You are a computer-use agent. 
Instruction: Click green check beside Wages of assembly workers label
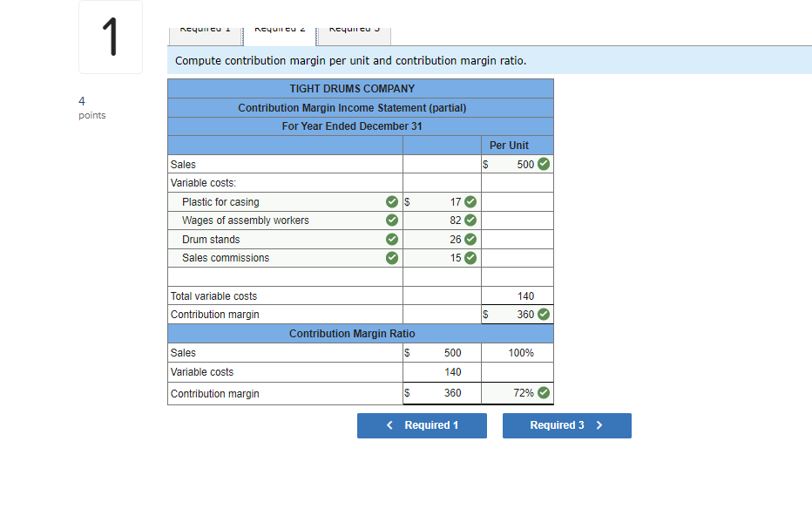(392, 221)
